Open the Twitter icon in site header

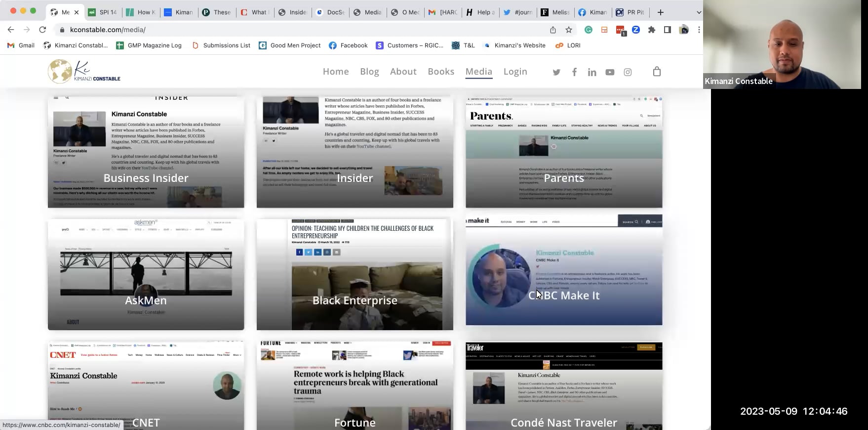click(x=556, y=72)
